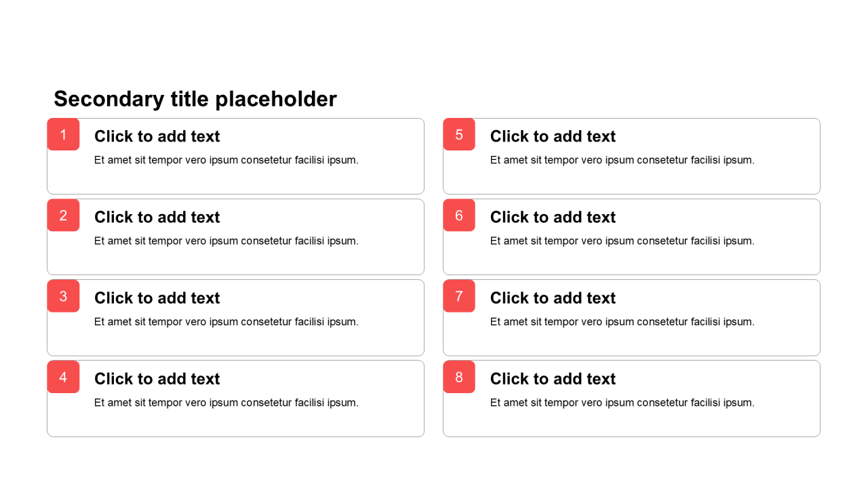Click the 'Secondary title placeholder' heading
This screenshot has width=868, height=488.
(x=195, y=99)
